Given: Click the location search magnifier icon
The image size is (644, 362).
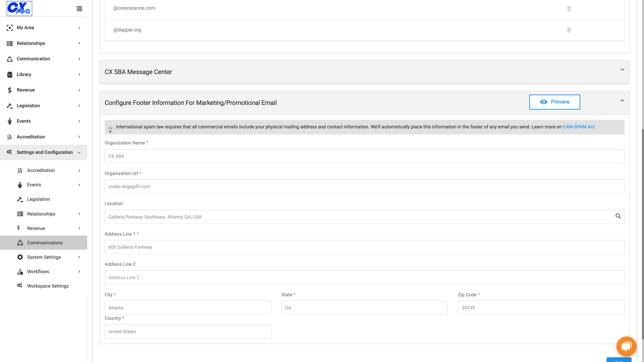Looking at the screenshot, I should [618, 216].
